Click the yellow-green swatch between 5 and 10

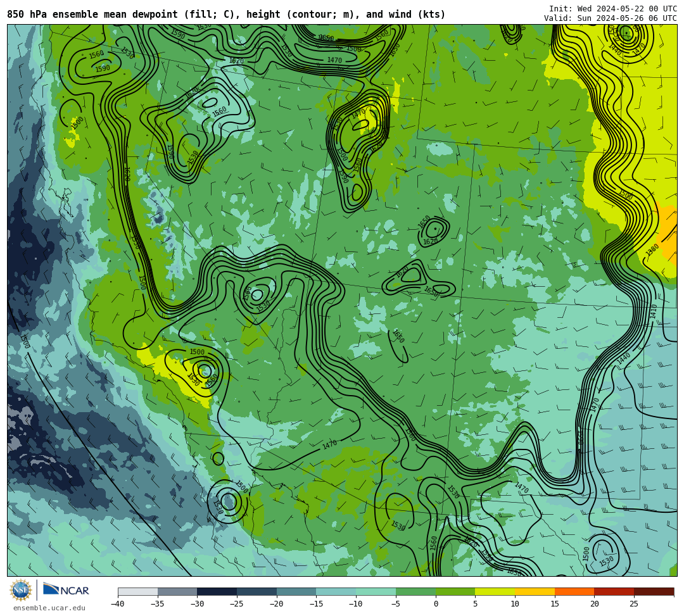[x=495, y=591]
